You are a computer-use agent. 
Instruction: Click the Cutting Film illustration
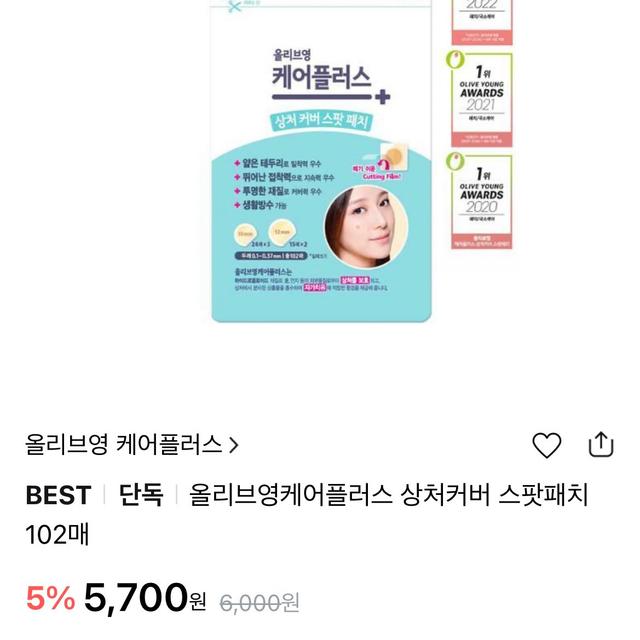(384, 162)
